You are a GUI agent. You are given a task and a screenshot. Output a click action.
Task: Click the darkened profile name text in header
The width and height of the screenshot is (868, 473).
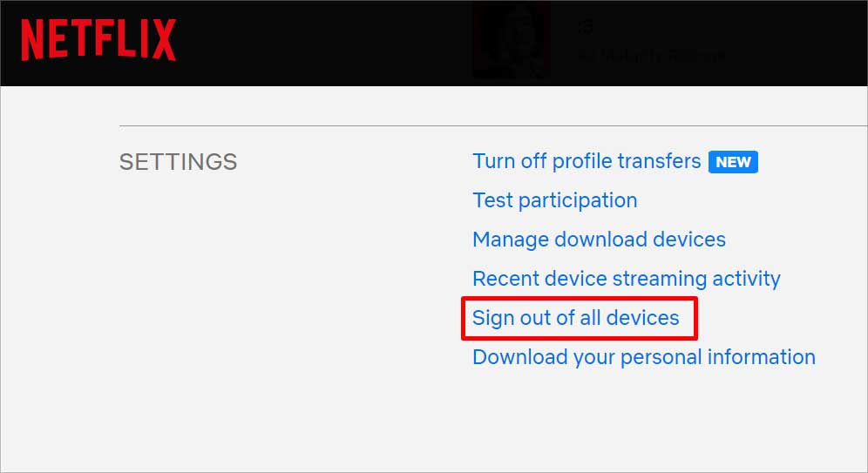coord(652,56)
